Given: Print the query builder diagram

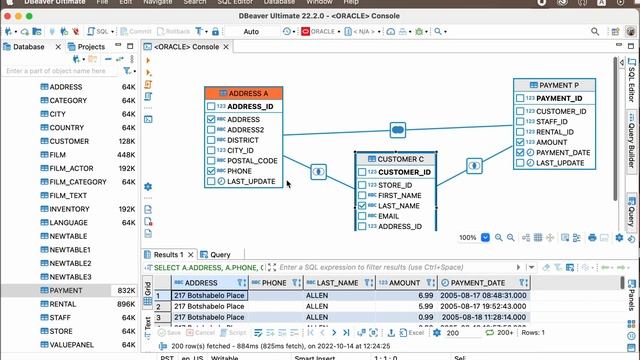Looking at the screenshot, I should coord(592,238).
